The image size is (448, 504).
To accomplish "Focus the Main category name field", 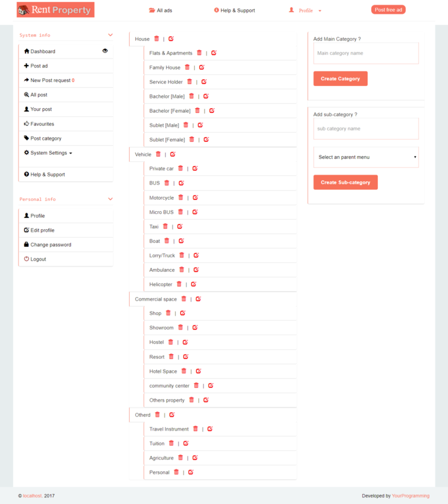I will click(366, 53).
